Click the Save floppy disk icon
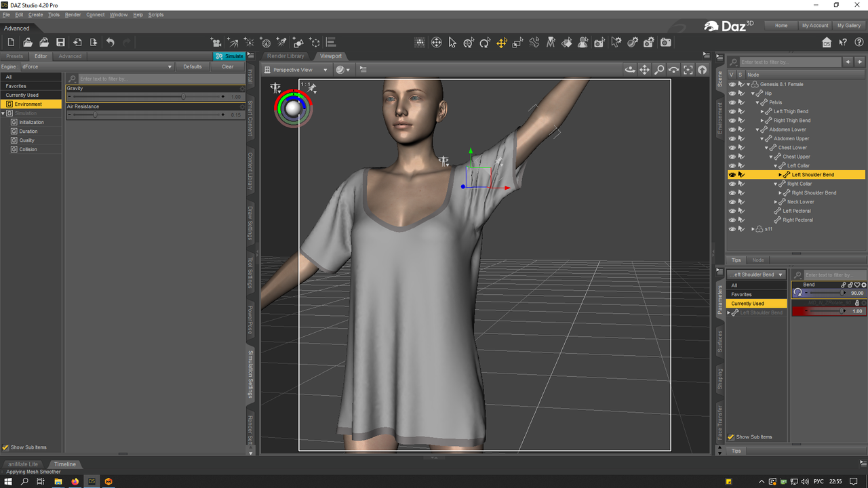 tap(60, 42)
